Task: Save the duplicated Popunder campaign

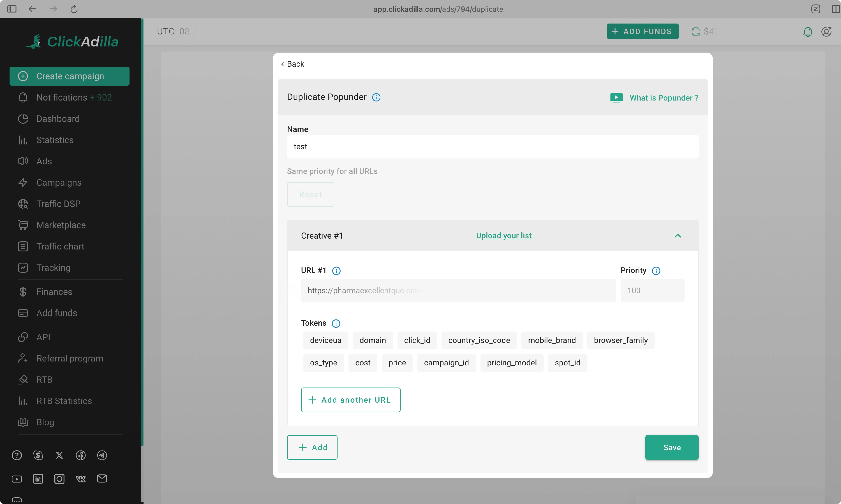Action: coord(671,447)
